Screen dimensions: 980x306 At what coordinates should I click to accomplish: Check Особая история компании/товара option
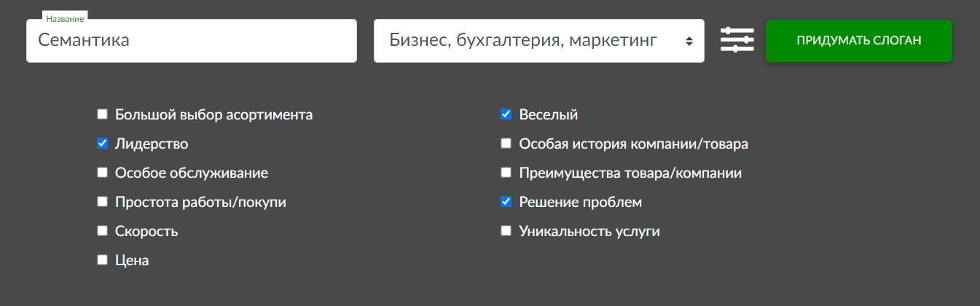pyautogui.click(x=506, y=144)
